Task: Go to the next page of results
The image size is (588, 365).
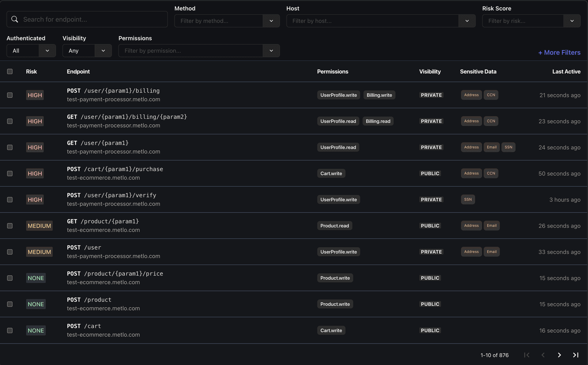Action: 559,355
